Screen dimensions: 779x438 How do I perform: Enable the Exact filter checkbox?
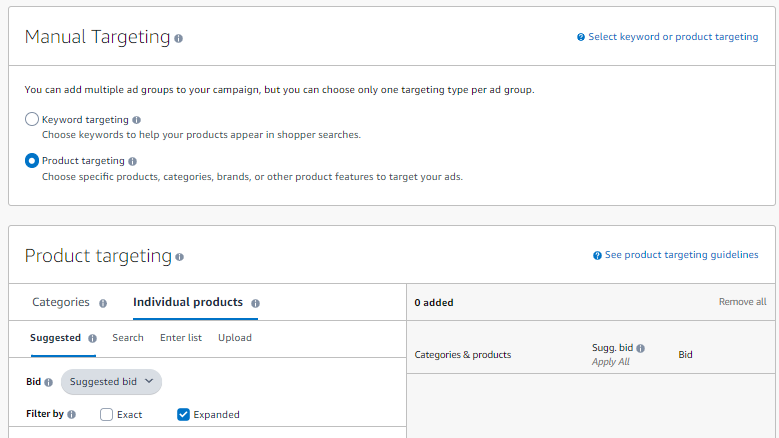[107, 414]
